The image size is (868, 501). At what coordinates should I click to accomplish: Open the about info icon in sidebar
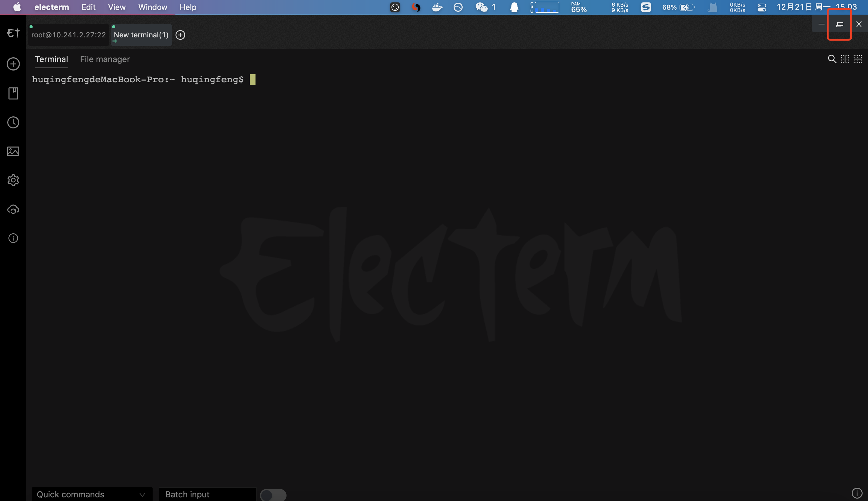(13, 238)
